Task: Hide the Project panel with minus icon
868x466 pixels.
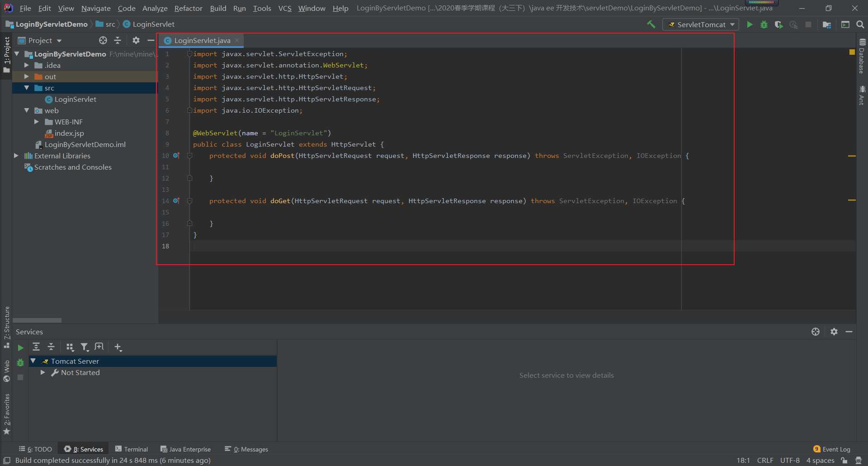Action: 151,40
